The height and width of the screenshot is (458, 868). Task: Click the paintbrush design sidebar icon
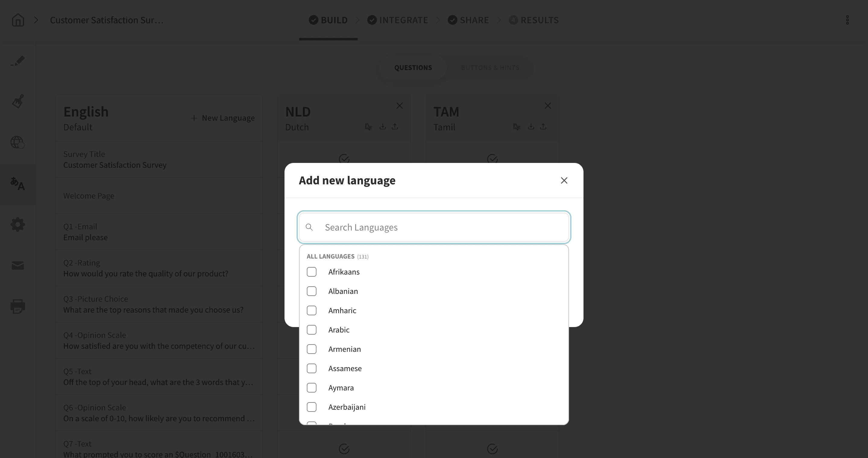click(17, 101)
